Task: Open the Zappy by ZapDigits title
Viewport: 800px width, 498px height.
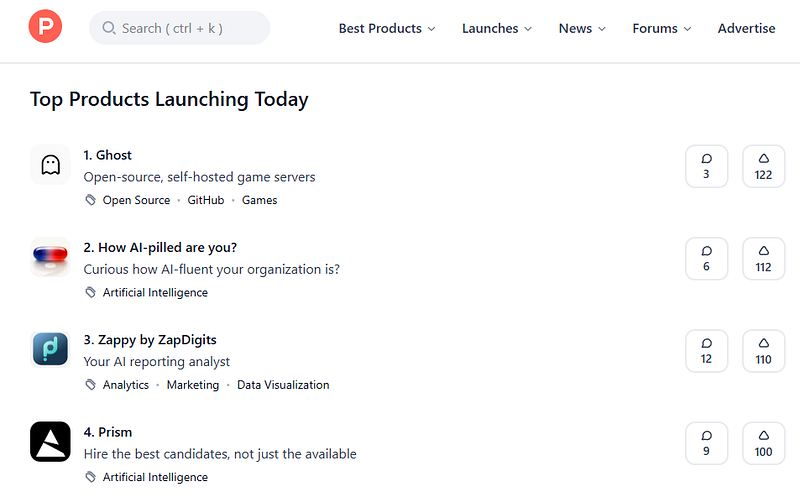Action: pos(150,340)
